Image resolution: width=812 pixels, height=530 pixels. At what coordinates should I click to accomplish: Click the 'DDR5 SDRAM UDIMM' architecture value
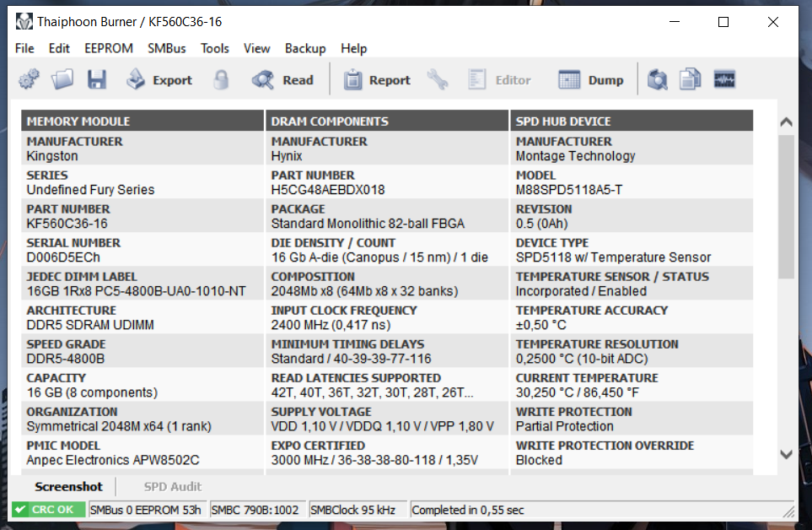pos(90,325)
